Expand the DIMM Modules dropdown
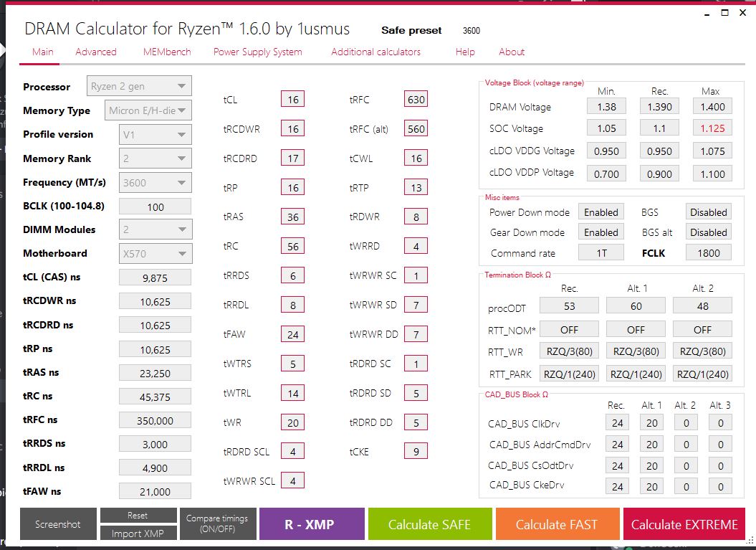 155,229
